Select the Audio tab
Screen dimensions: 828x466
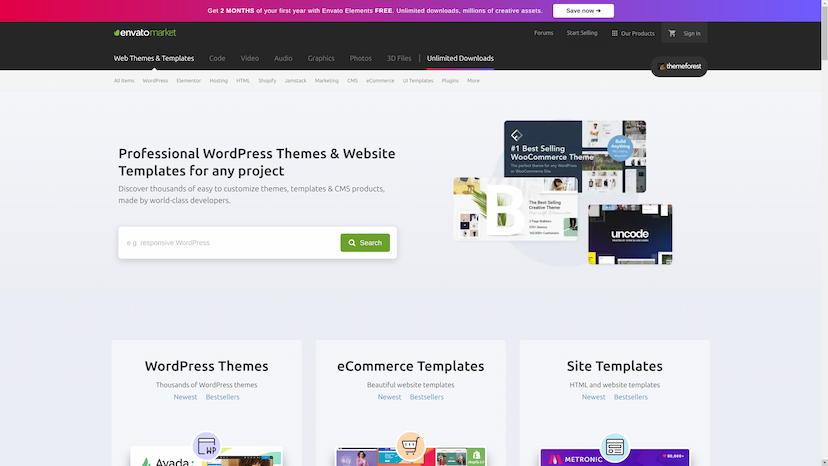(283, 58)
